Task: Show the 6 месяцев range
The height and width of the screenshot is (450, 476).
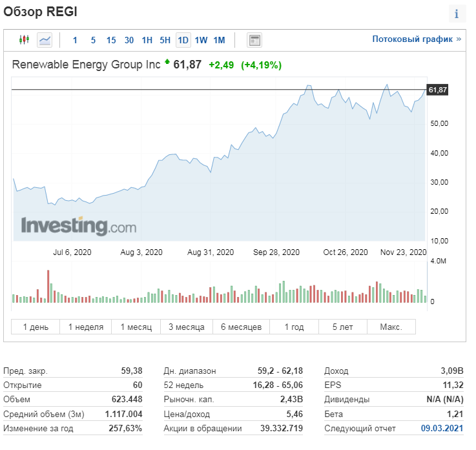Action: (x=241, y=327)
